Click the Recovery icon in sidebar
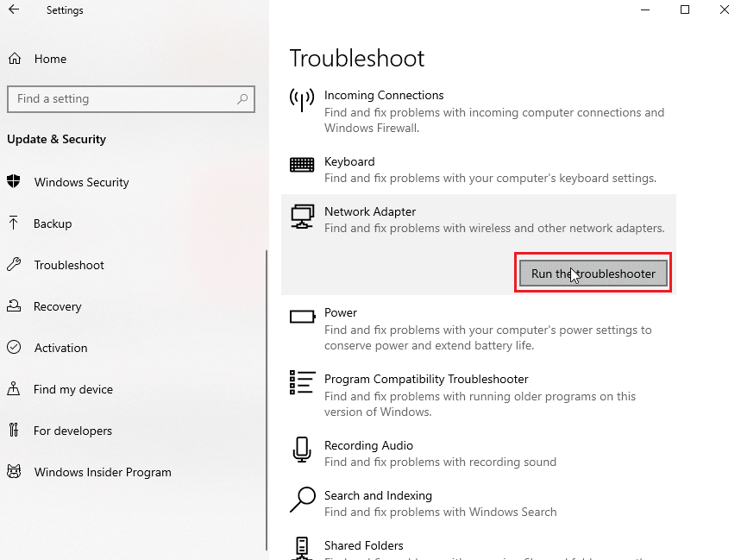Viewport: 741px width, 560px height. 14,306
